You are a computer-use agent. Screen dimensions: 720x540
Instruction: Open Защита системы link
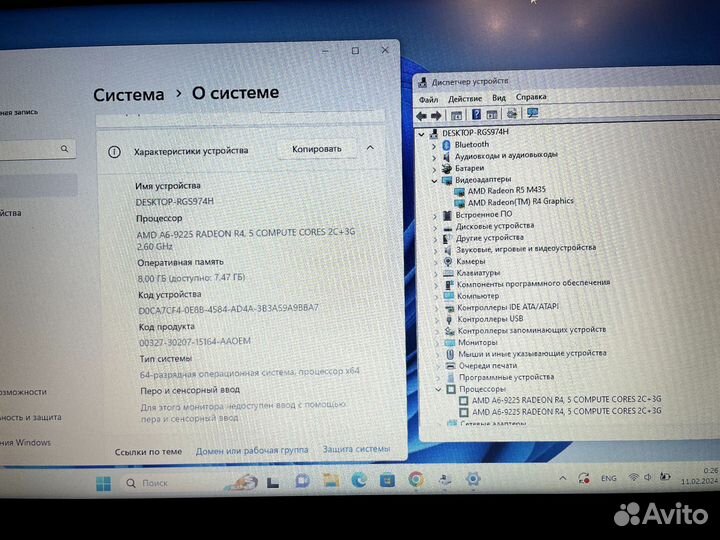[356, 449]
